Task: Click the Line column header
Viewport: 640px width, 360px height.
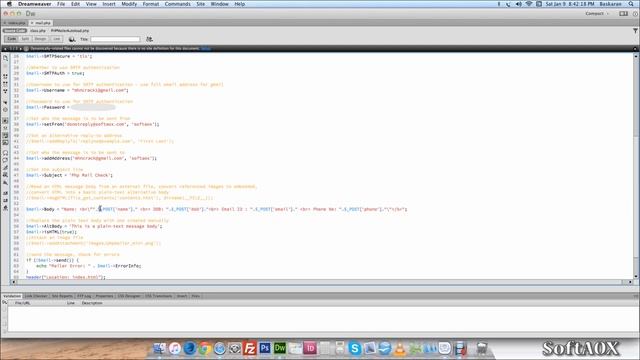Action: pyautogui.click(x=71, y=303)
